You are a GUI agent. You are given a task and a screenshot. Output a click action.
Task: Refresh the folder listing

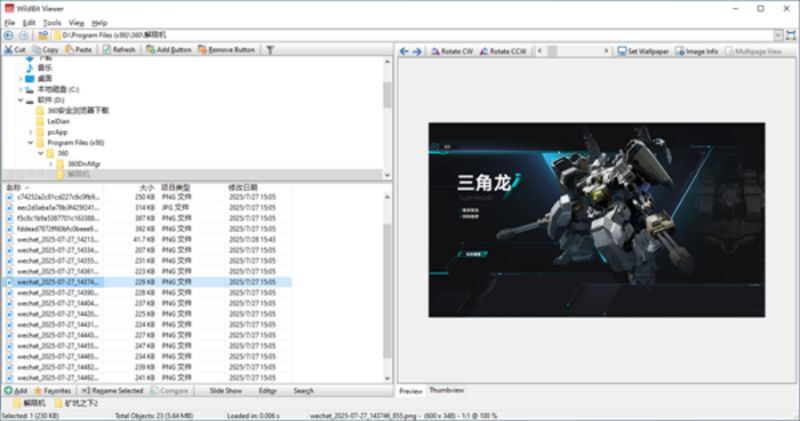119,49
